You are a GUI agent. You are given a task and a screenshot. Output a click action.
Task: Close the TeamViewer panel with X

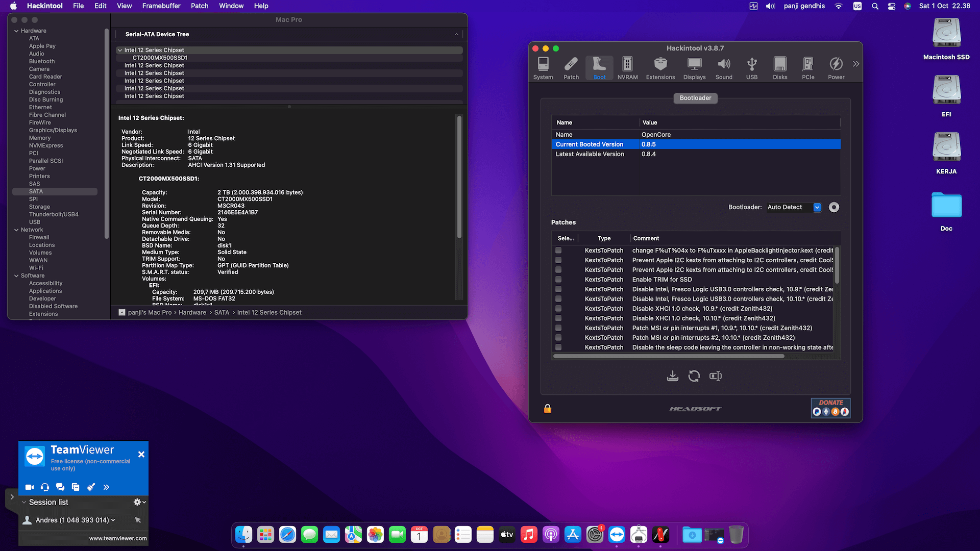click(141, 455)
